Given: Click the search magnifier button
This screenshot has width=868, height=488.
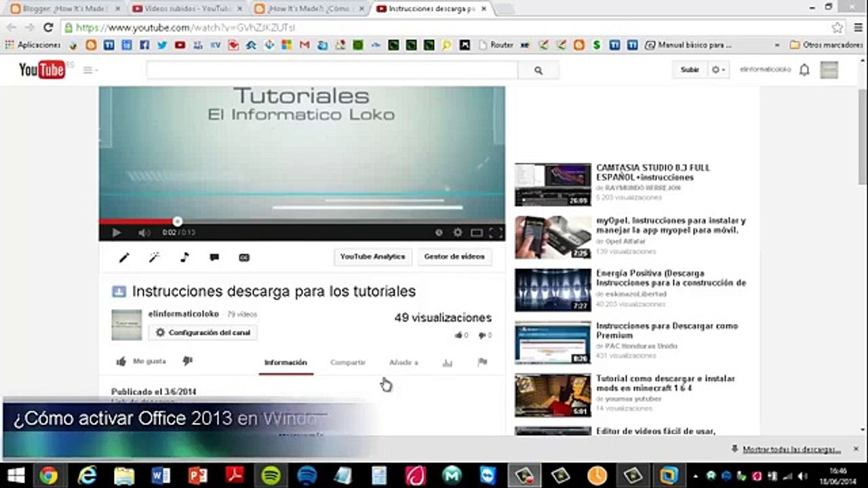Looking at the screenshot, I should [x=538, y=70].
